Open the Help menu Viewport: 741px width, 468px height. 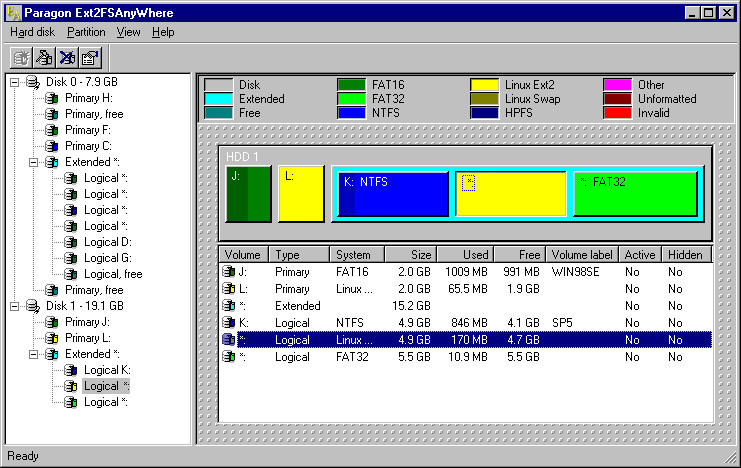163,32
